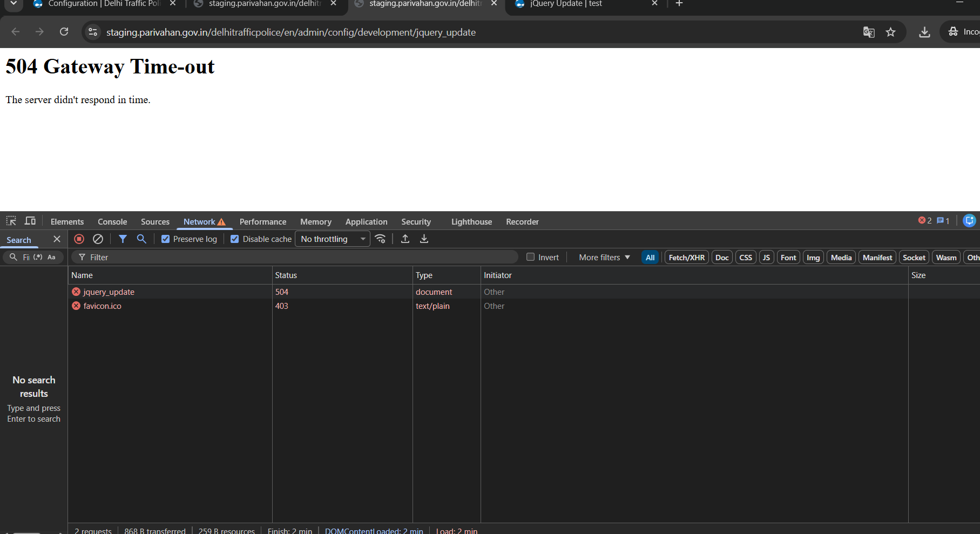Click the network search magnifier icon
The height and width of the screenshot is (534, 980).
(141, 239)
